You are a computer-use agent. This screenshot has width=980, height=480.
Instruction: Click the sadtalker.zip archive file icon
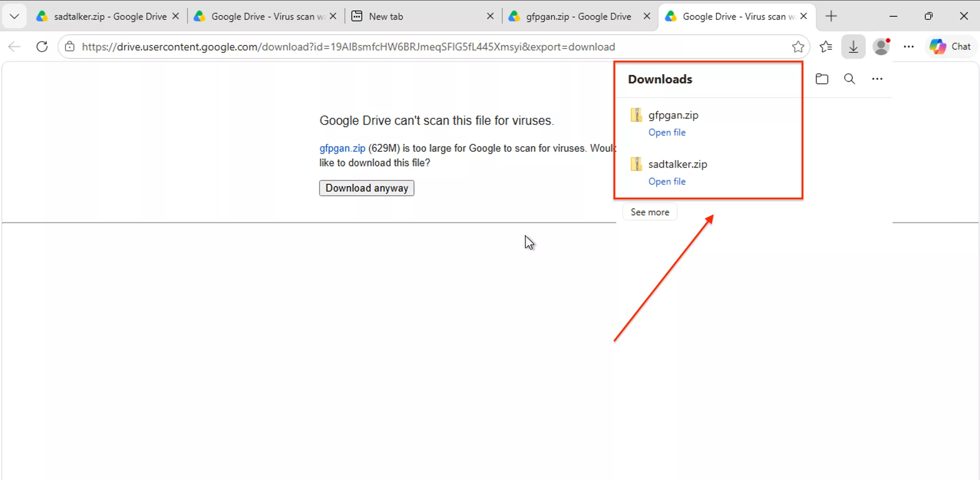(x=636, y=164)
